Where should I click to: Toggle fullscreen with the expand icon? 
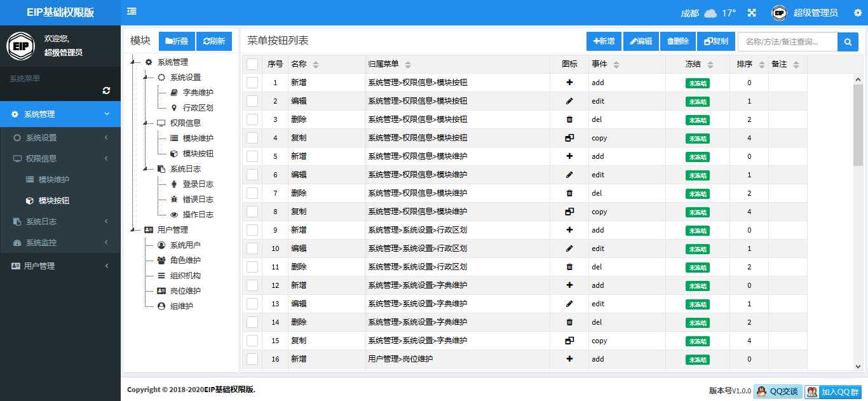point(752,13)
